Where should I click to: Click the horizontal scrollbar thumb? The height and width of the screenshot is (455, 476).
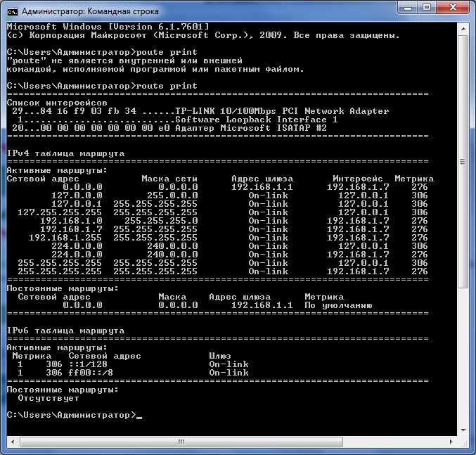[x=181, y=442]
